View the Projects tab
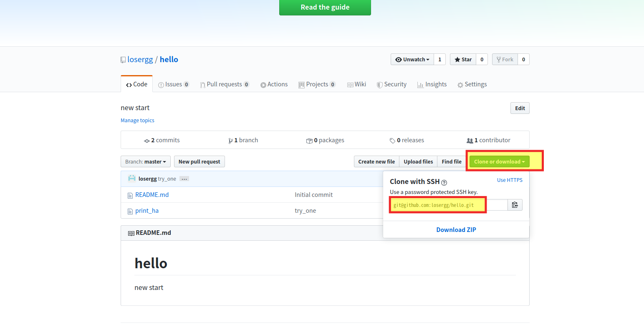 pyautogui.click(x=317, y=84)
